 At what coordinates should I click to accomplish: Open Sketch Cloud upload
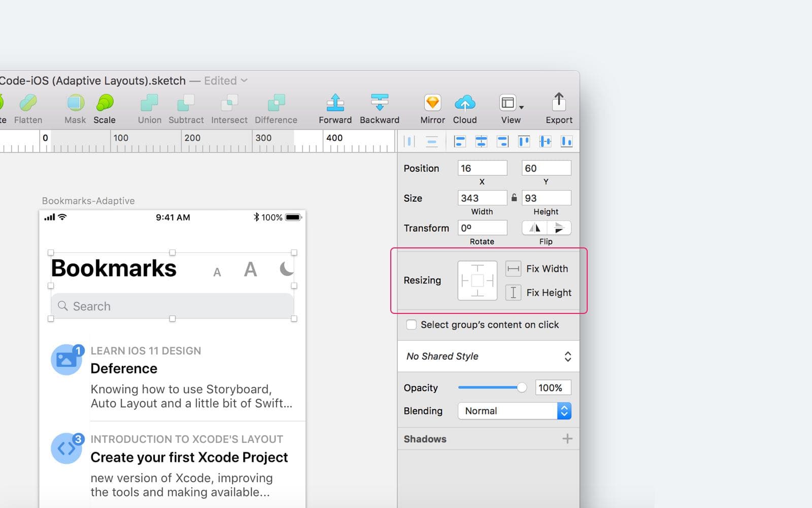pyautogui.click(x=465, y=109)
